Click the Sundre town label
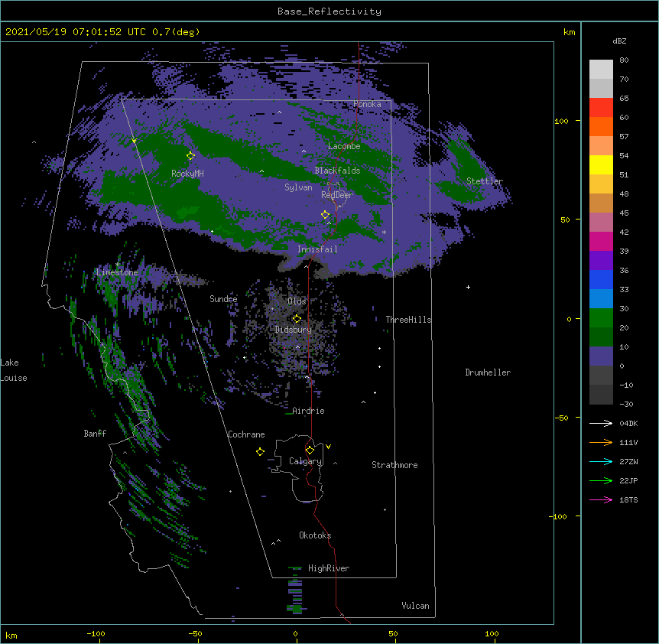 223,299
